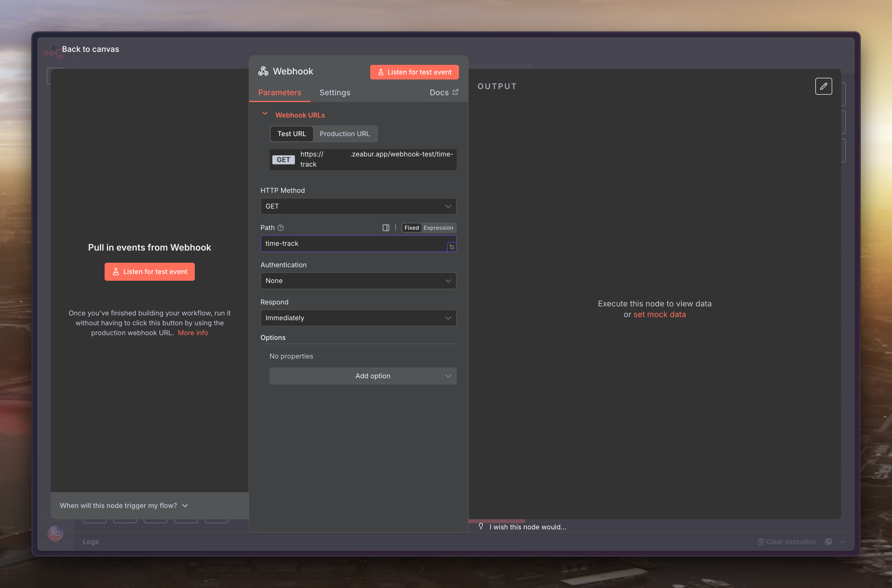Click the lightbulb feedback icon

[x=481, y=526]
